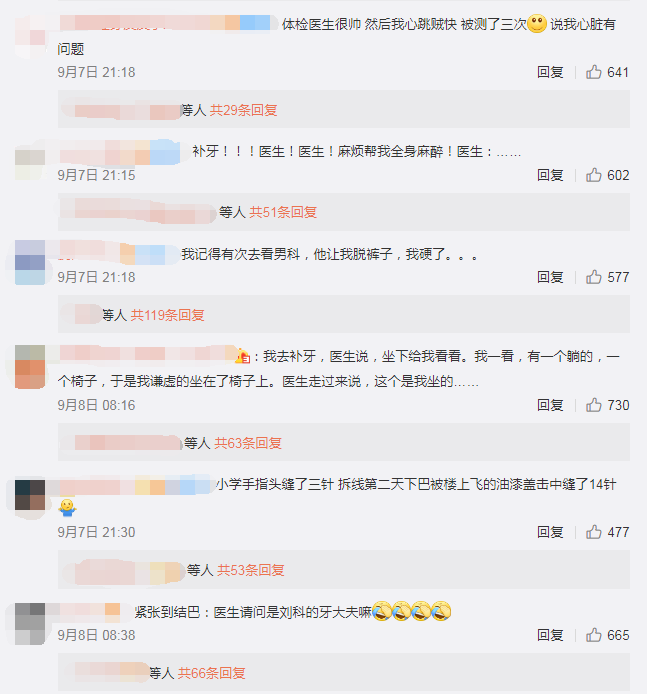Reply to the 9月7日 21:15 comment

pyautogui.click(x=550, y=175)
